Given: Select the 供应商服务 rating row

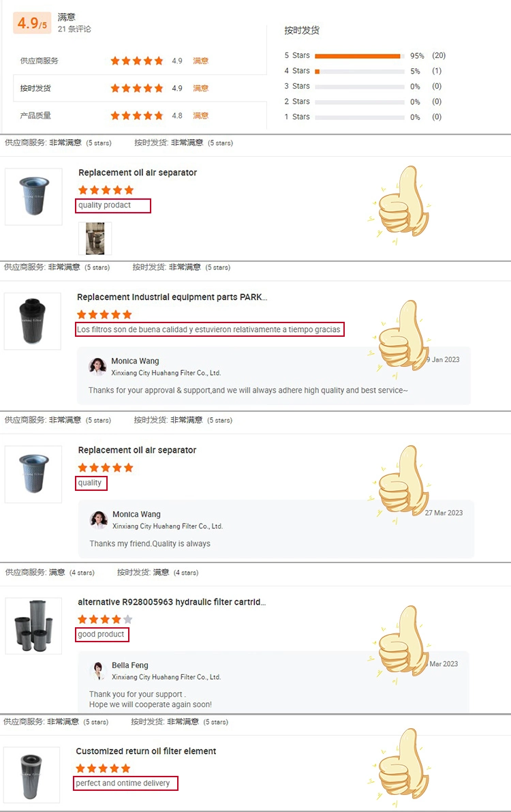Looking at the screenshot, I should [140, 61].
